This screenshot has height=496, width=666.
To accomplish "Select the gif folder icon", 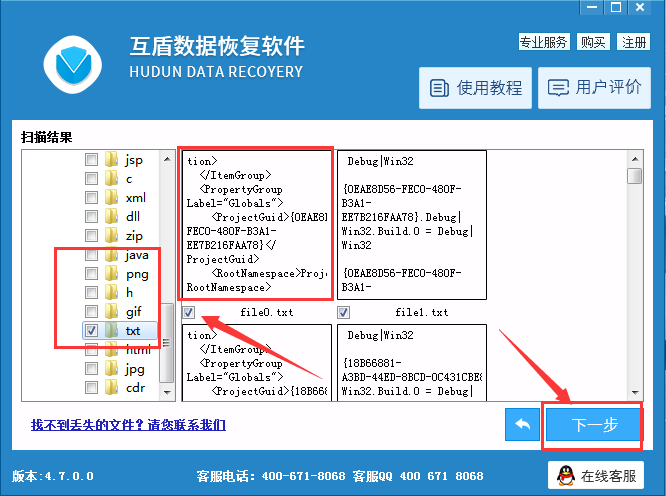I will (112, 311).
